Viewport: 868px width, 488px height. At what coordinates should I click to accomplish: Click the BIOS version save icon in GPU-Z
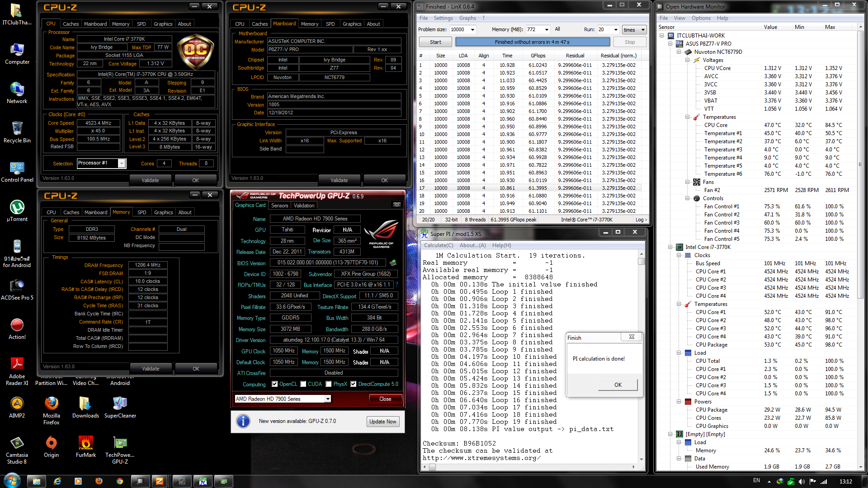[393, 263]
